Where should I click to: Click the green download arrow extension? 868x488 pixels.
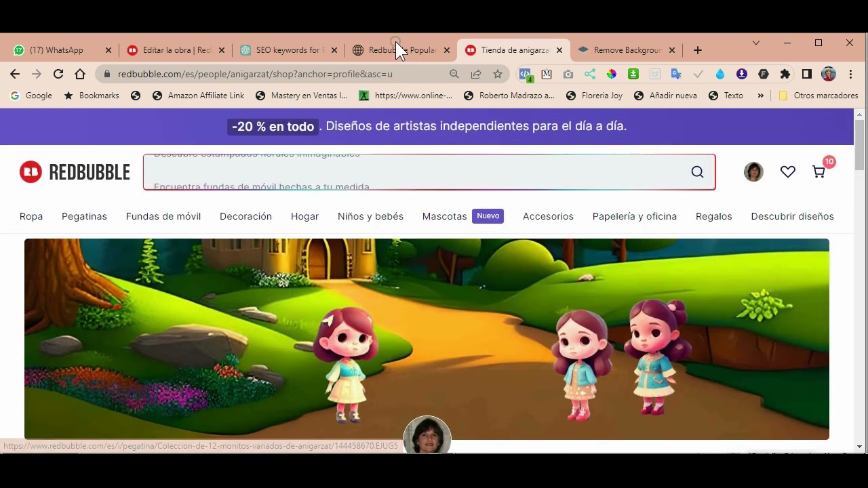click(x=633, y=74)
